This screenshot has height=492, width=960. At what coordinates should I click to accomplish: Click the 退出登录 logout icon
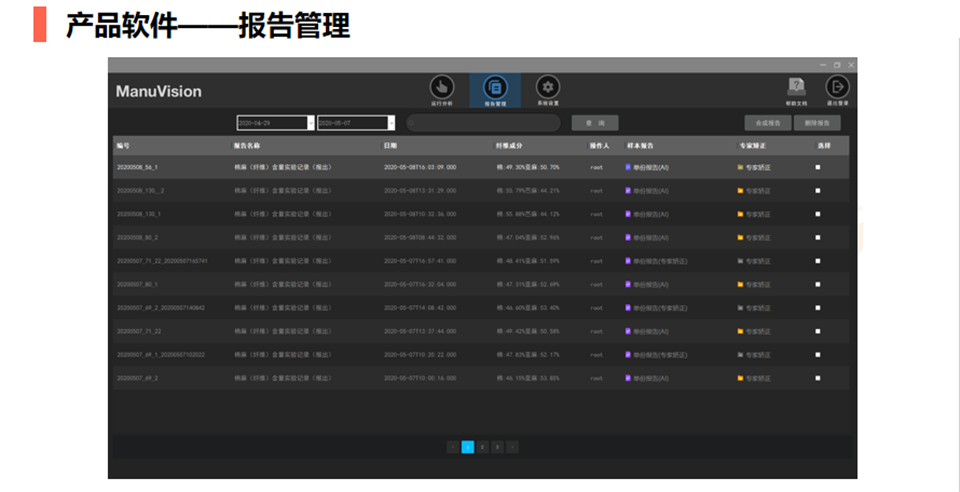tap(837, 87)
